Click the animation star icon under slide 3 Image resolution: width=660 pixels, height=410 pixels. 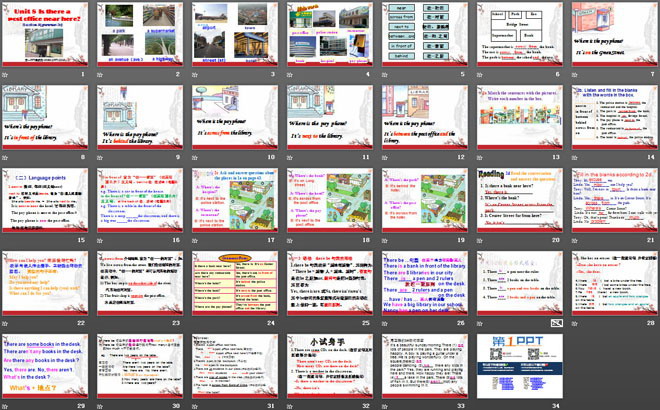pos(195,75)
